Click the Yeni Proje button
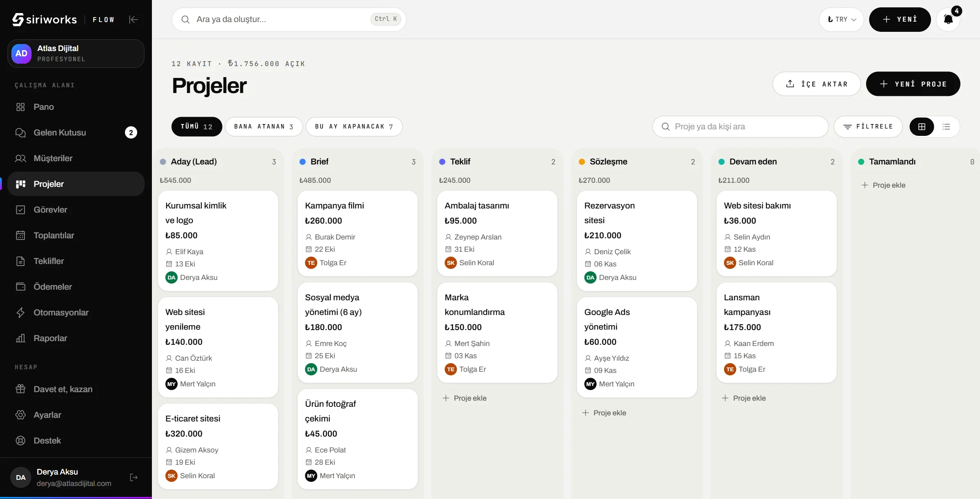This screenshot has height=499, width=980. click(913, 84)
